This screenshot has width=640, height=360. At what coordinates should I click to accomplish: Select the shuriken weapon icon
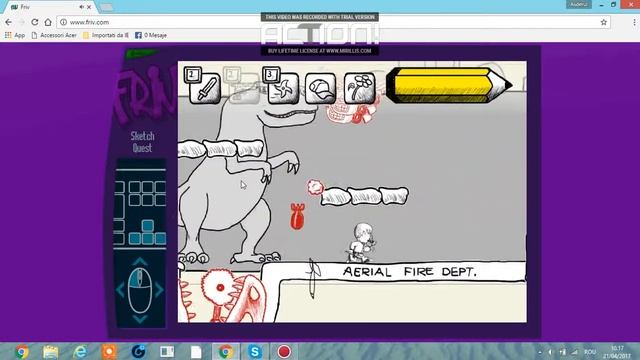coord(283,88)
